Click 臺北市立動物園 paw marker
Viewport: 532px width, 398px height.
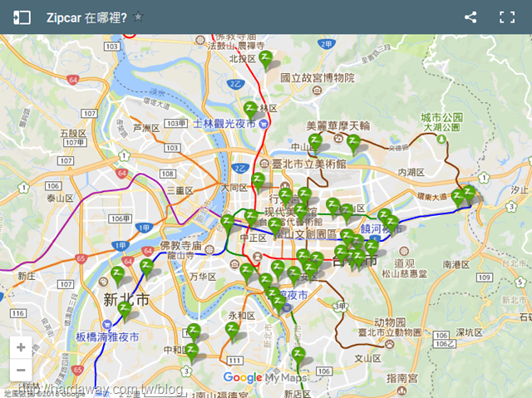[390, 345]
